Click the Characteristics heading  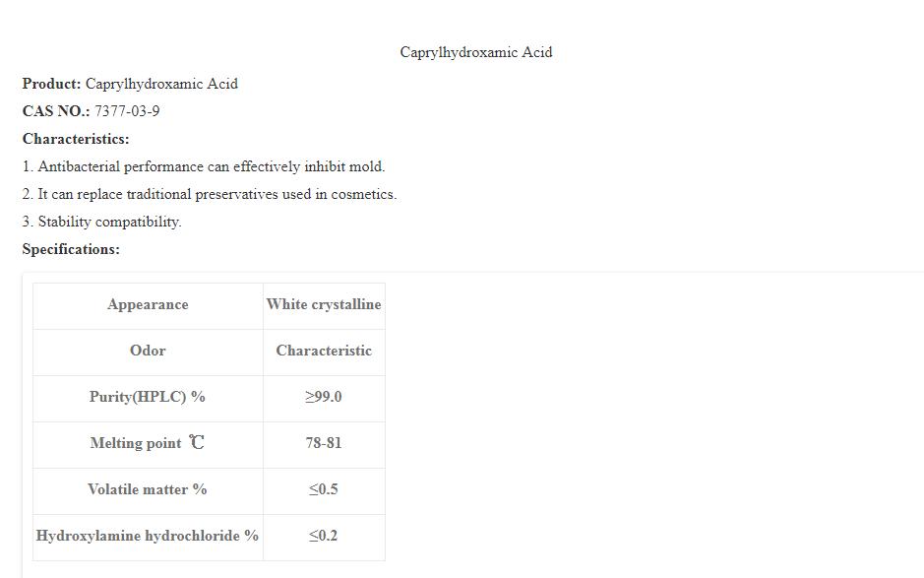(76, 139)
